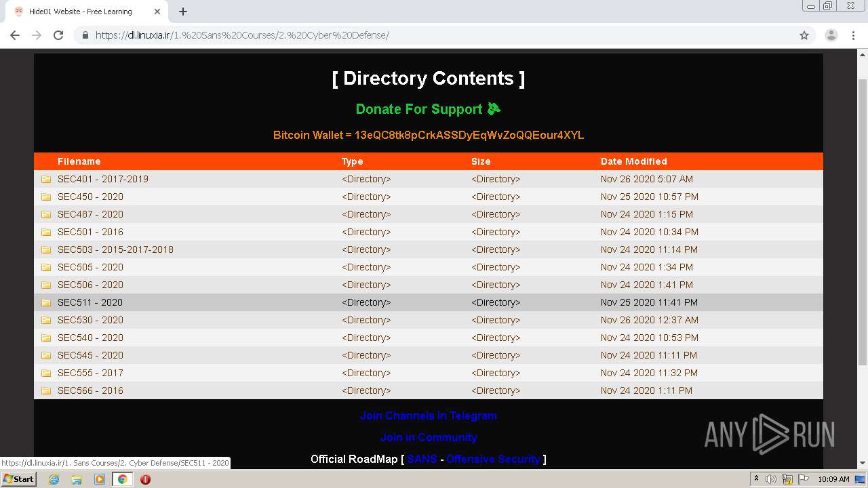The width and height of the screenshot is (868, 488).
Task: Open the SEC530 - 2020 directory
Action: 90,320
